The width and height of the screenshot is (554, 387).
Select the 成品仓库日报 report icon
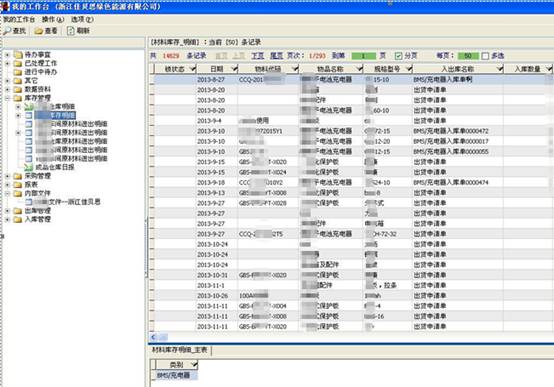29,167
